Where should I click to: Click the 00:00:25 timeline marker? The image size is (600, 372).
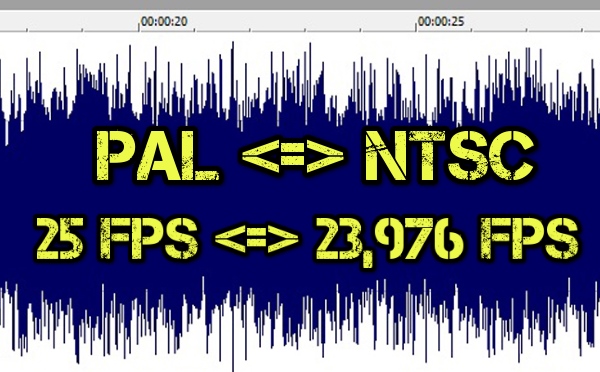coord(441,21)
